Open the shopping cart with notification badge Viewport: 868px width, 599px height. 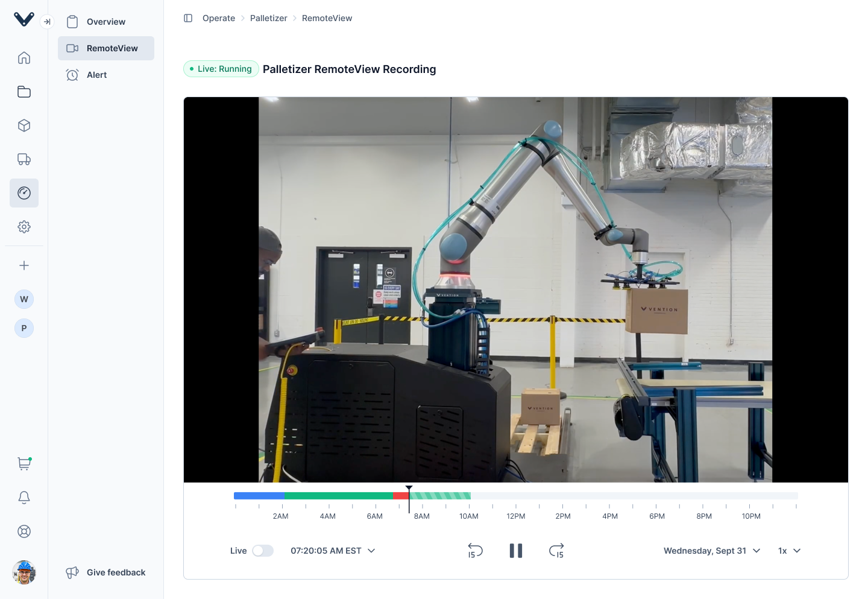tap(24, 463)
